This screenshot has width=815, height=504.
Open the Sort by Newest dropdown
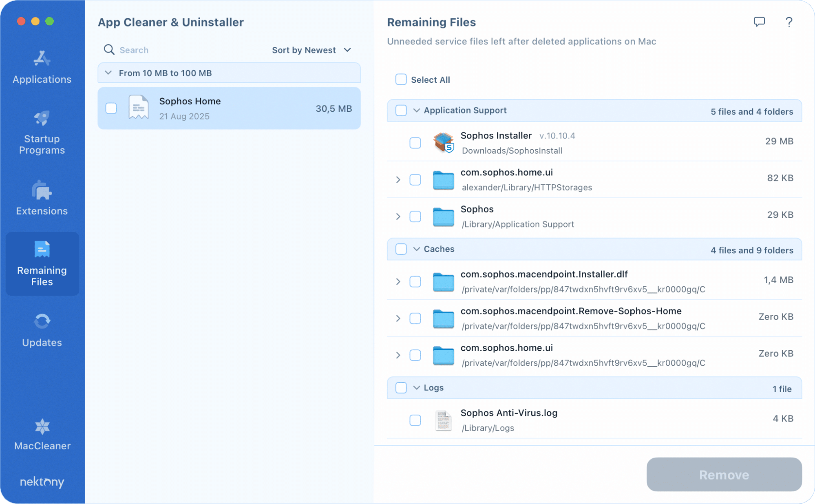click(x=312, y=50)
